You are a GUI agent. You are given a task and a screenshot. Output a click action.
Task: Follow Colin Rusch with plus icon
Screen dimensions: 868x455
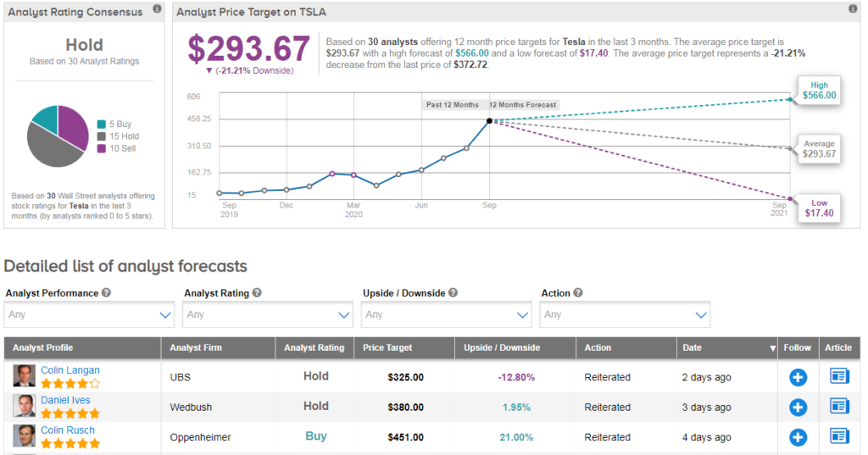coord(798,437)
